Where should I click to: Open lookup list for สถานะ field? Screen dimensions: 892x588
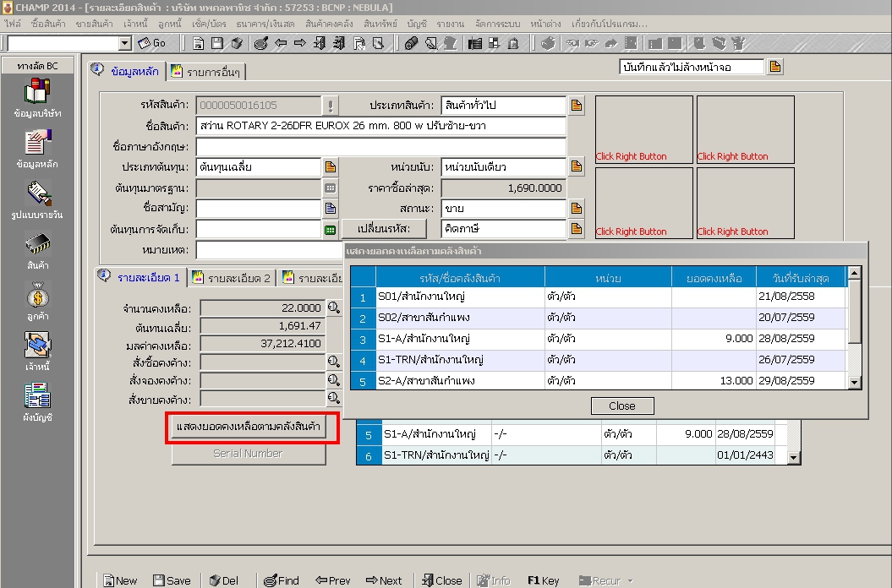(577, 208)
